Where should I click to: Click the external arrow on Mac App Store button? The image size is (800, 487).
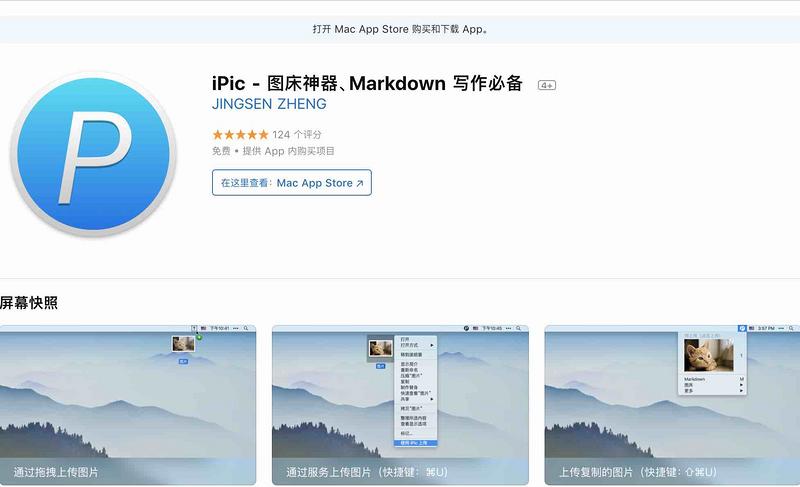tap(360, 183)
